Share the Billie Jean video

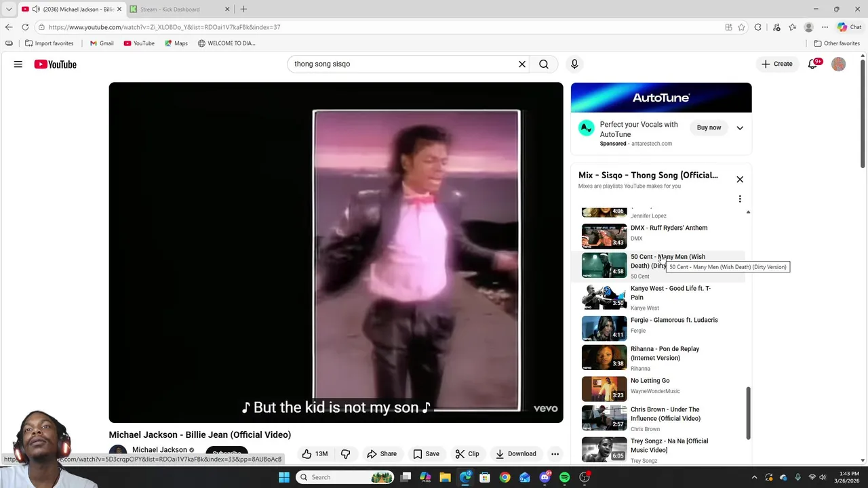382,454
